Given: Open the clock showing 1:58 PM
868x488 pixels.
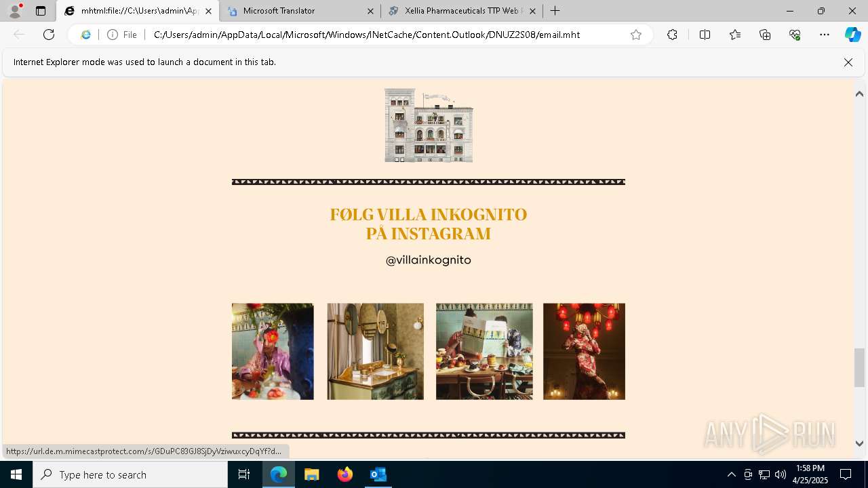Looking at the screenshot, I should click(810, 474).
